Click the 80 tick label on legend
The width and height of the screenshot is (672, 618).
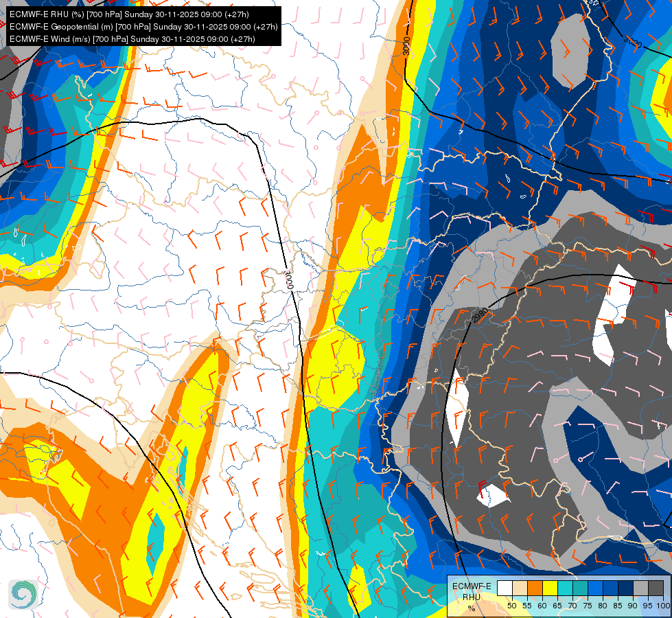[603, 606]
